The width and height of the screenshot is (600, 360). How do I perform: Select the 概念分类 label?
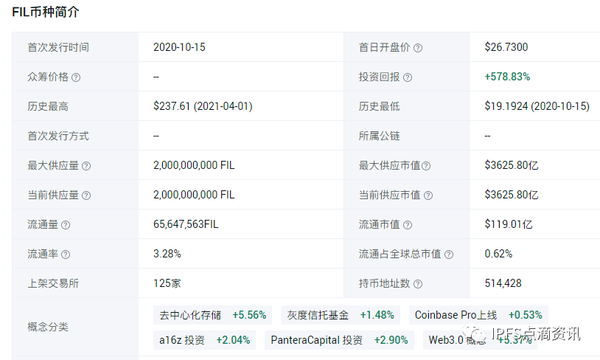[x=48, y=327]
